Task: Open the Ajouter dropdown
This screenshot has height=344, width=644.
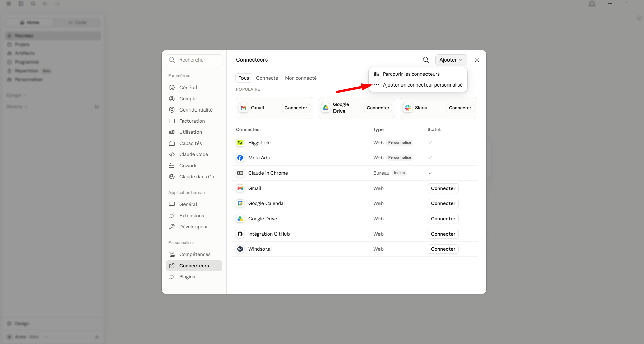Action: pyautogui.click(x=451, y=60)
